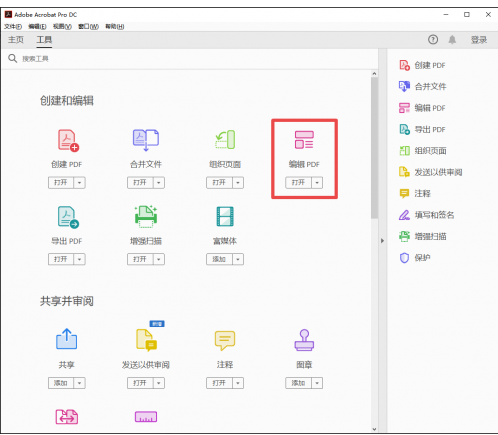Expand dropdown arrow next to 创建 PDF 打开
The width and height of the screenshot is (498, 435).
[x=79, y=183]
